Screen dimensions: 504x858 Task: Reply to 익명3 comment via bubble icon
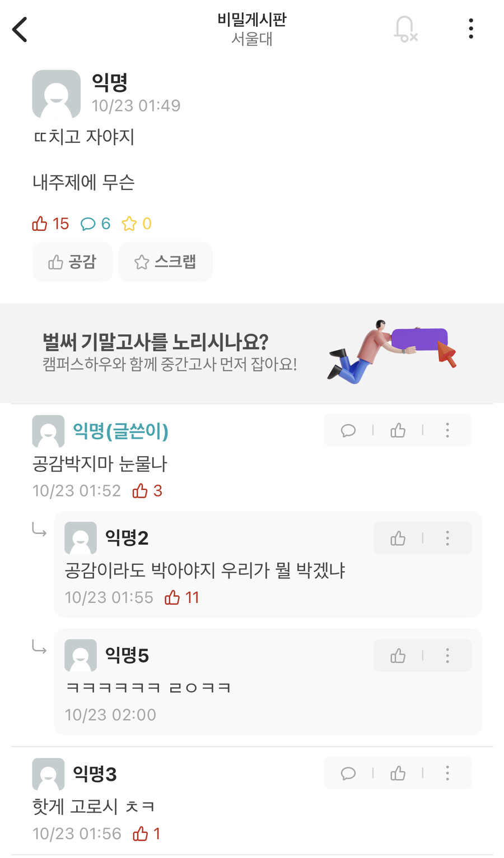click(x=348, y=774)
